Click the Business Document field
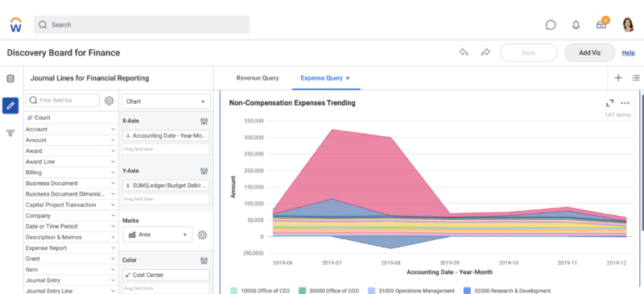This screenshot has width=644, height=294. pyautogui.click(x=71, y=184)
